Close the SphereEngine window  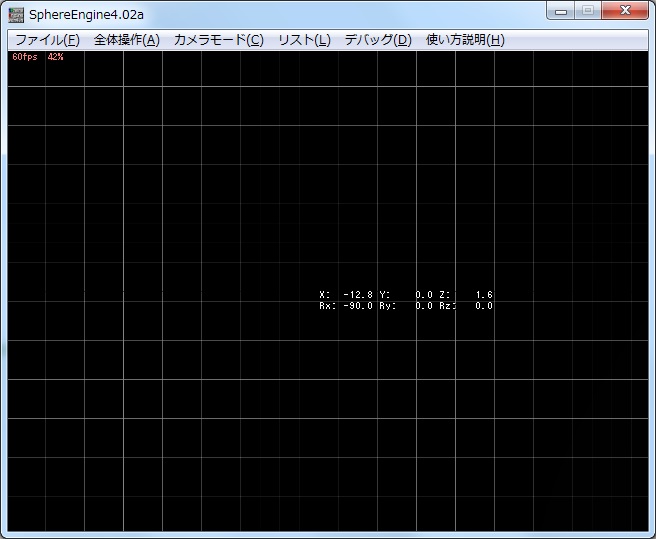click(x=626, y=11)
